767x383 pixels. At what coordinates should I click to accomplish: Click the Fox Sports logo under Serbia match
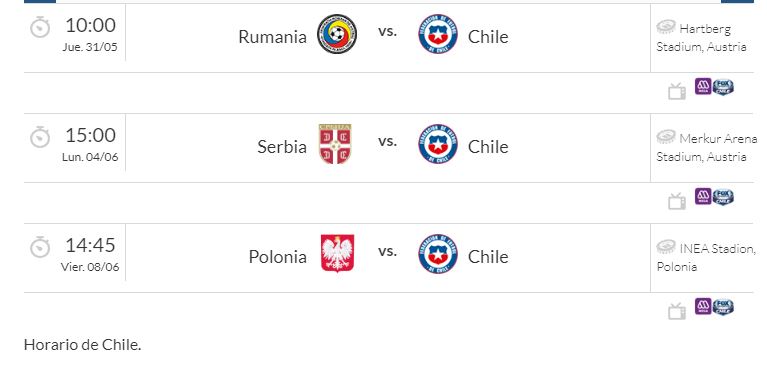[x=723, y=197]
